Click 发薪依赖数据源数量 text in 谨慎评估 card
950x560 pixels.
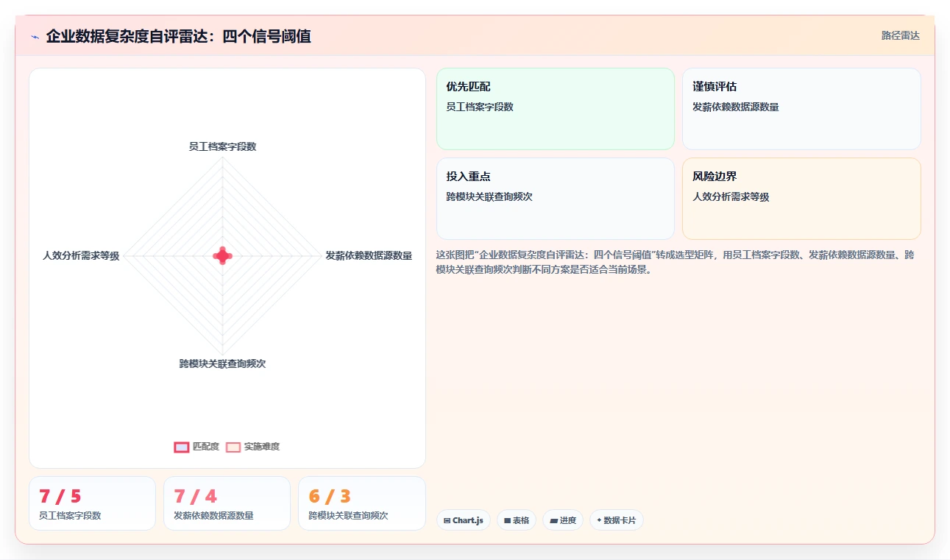pos(735,107)
